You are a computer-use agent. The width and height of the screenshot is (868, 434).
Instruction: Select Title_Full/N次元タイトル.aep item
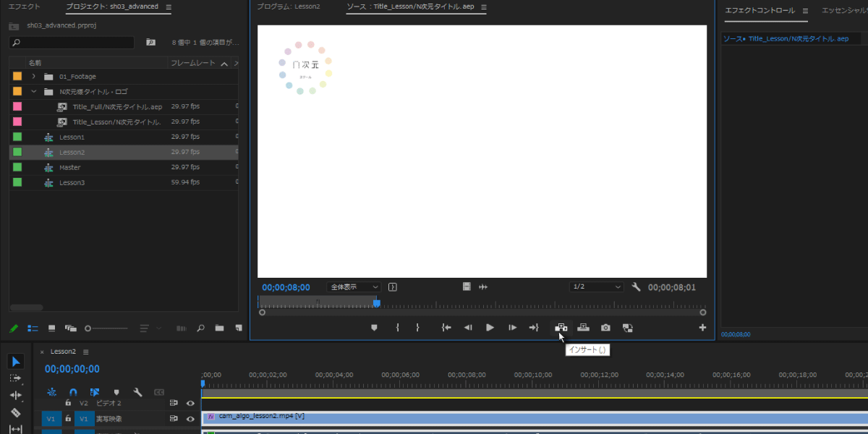pyautogui.click(x=117, y=107)
